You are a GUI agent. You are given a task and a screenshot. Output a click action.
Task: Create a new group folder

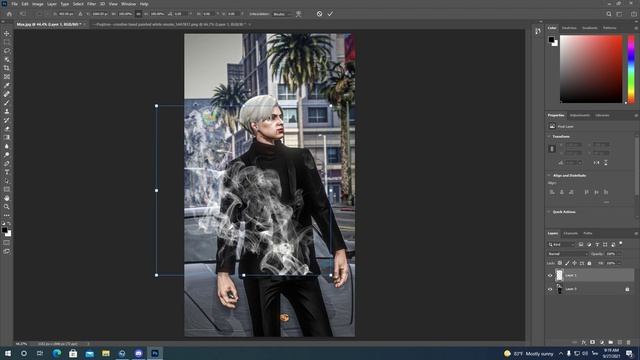pyautogui.click(x=611, y=342)
